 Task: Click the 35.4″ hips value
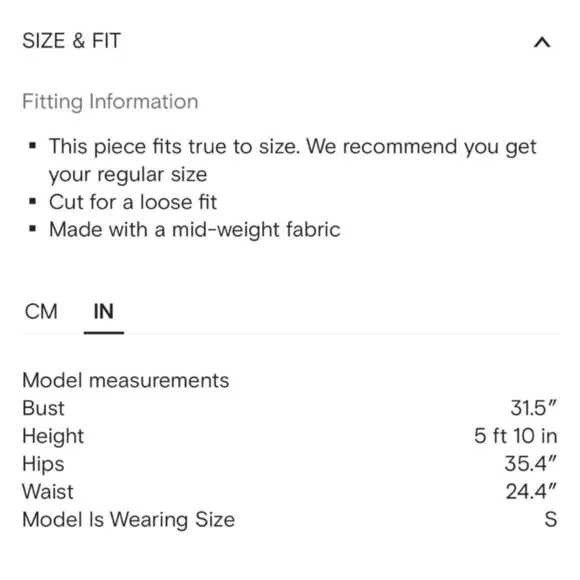pyautogui.click(x=531, y=464)
